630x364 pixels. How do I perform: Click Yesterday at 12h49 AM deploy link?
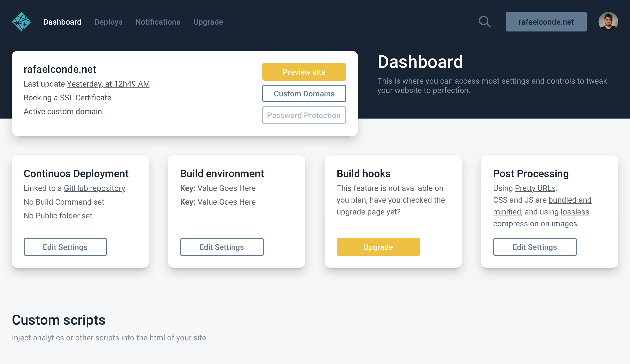(x=108, y=84)
